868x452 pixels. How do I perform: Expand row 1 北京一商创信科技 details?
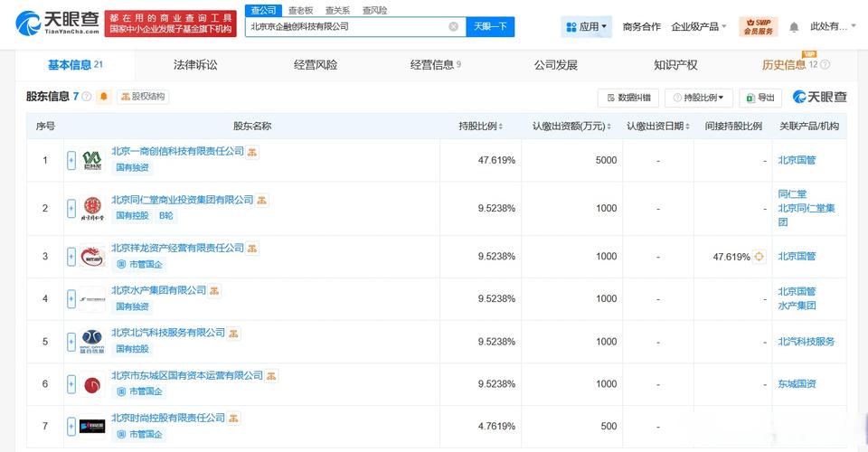click(71, 160)
